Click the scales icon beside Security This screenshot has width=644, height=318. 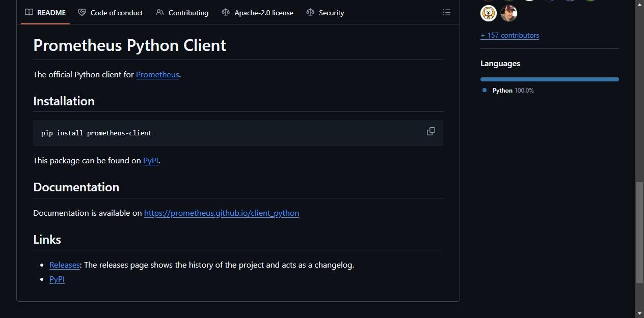(x=310, y=12)
